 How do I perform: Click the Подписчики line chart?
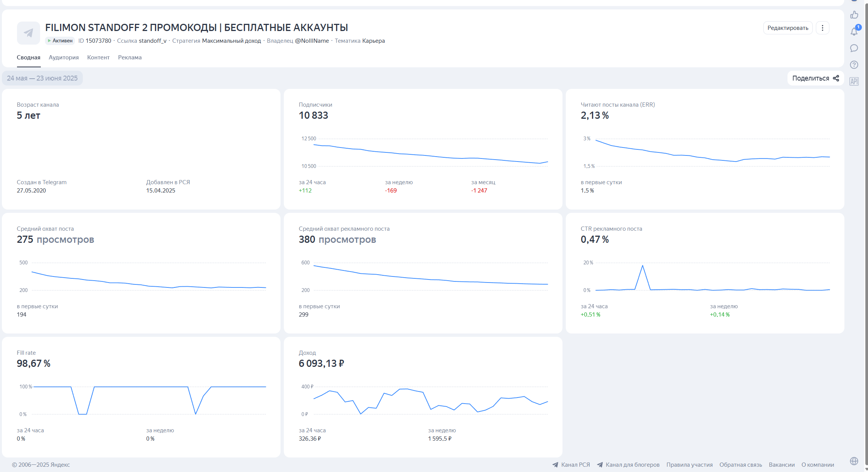tap(431, 154)
